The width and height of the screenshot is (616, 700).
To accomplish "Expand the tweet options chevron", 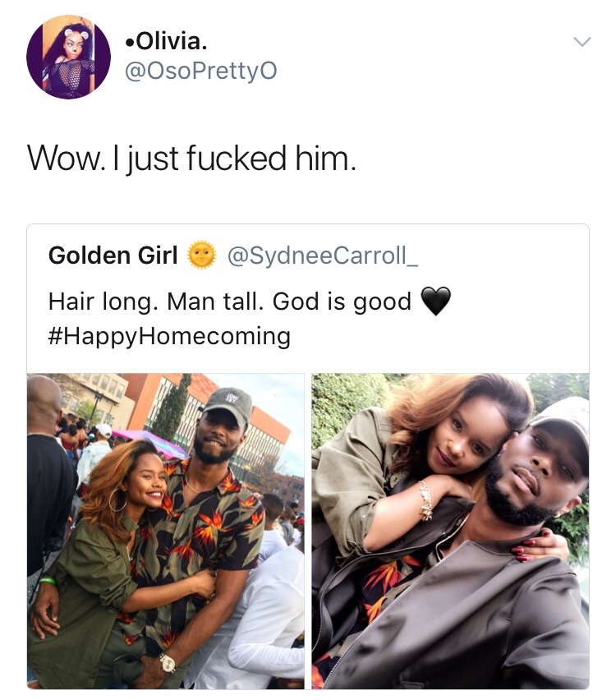I will click(x=582, y=42).
